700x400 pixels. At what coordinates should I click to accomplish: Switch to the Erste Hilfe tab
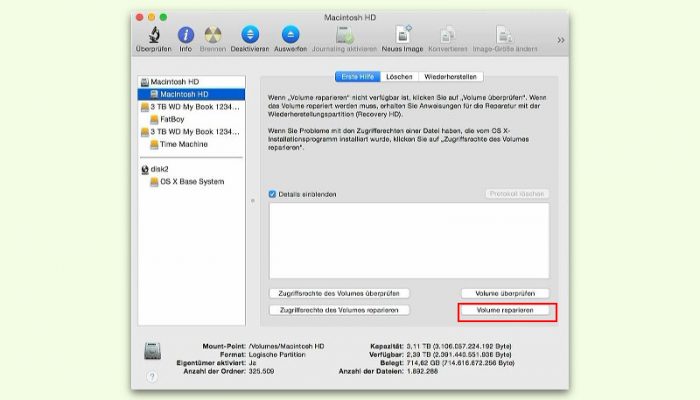(358, 77)
